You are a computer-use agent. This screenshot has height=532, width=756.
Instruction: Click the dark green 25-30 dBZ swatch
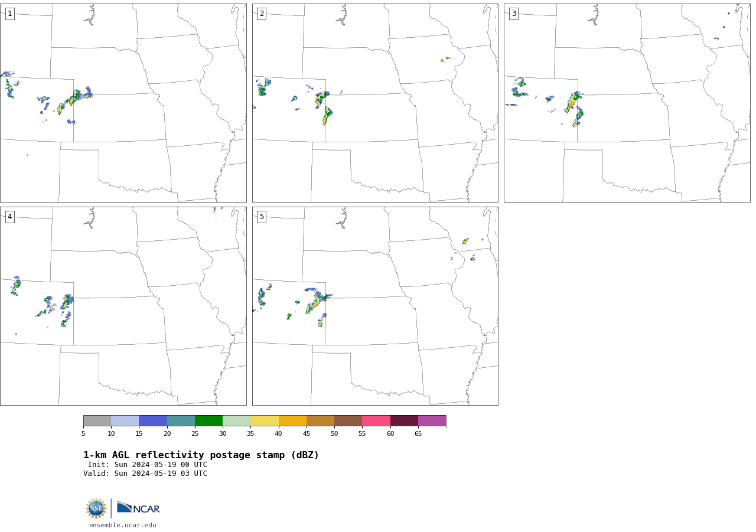click(208, 421)
